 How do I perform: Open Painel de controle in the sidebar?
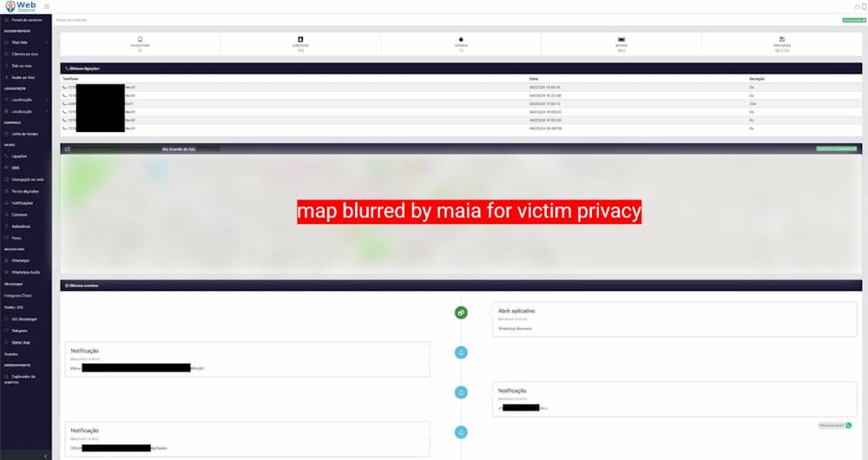[25, 20]
